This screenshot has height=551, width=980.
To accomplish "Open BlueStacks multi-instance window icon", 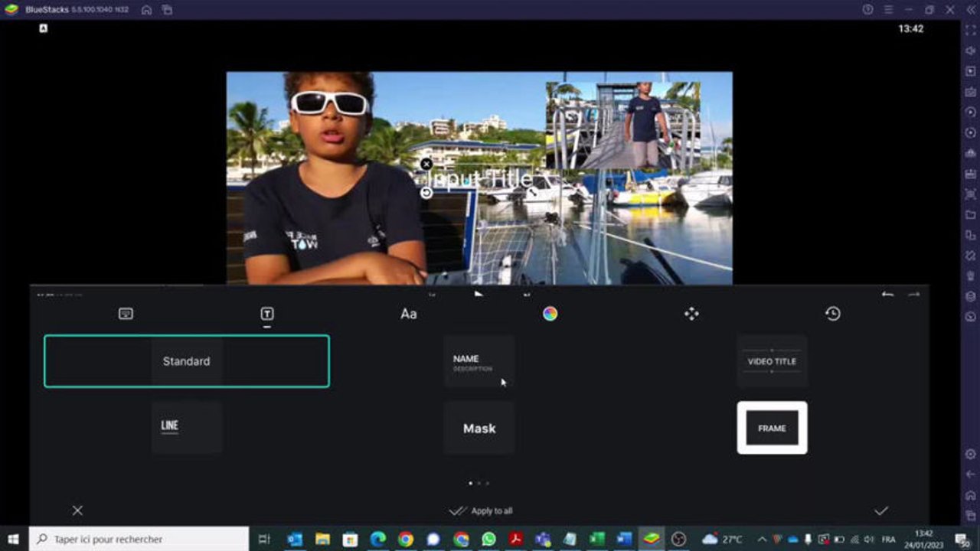I will tap(167, 10).
